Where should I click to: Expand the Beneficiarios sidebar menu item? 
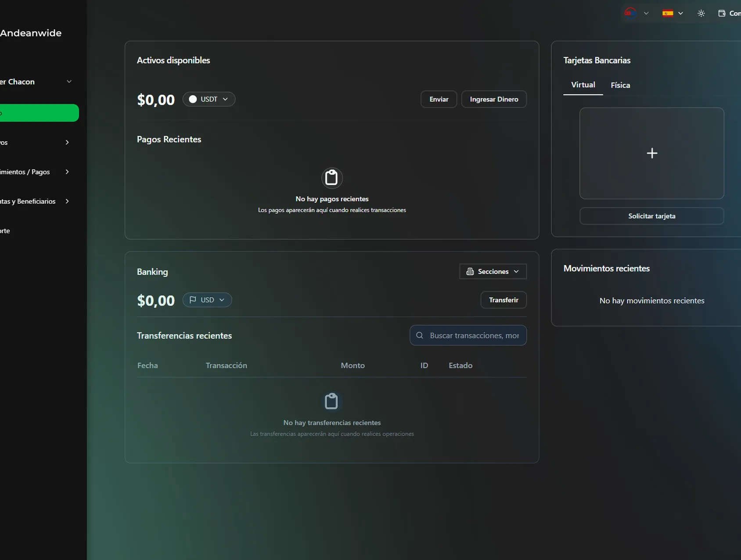click(x=67, y=201)
